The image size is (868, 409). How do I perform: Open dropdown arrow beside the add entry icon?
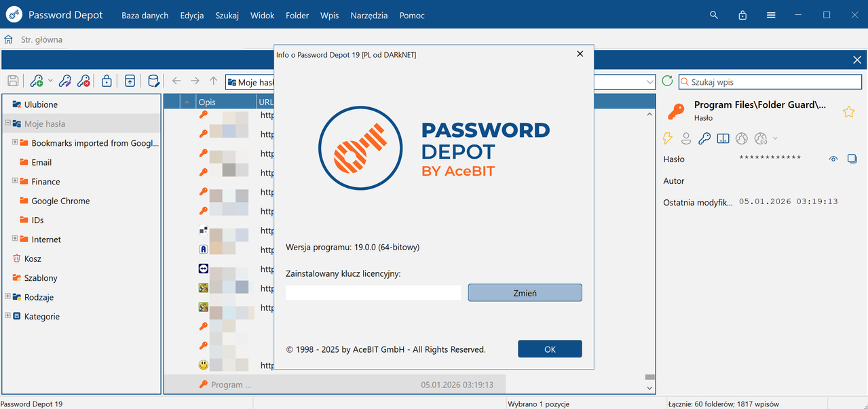(x=50, y=81)
